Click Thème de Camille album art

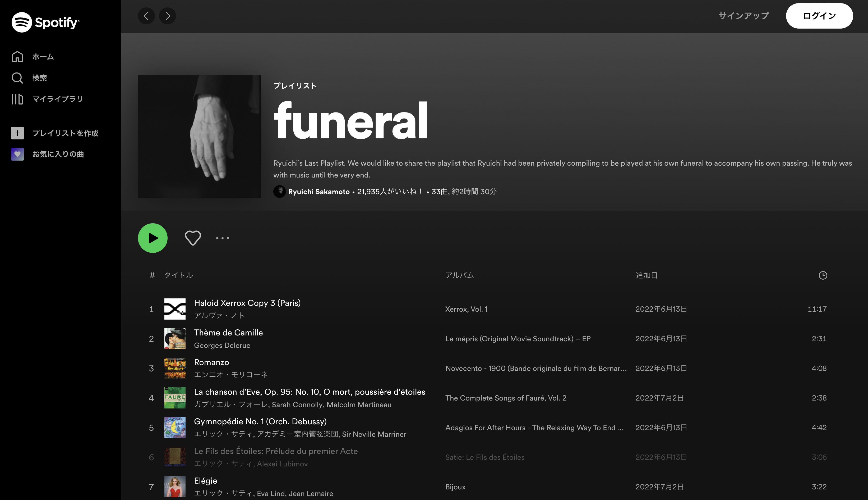175,339
